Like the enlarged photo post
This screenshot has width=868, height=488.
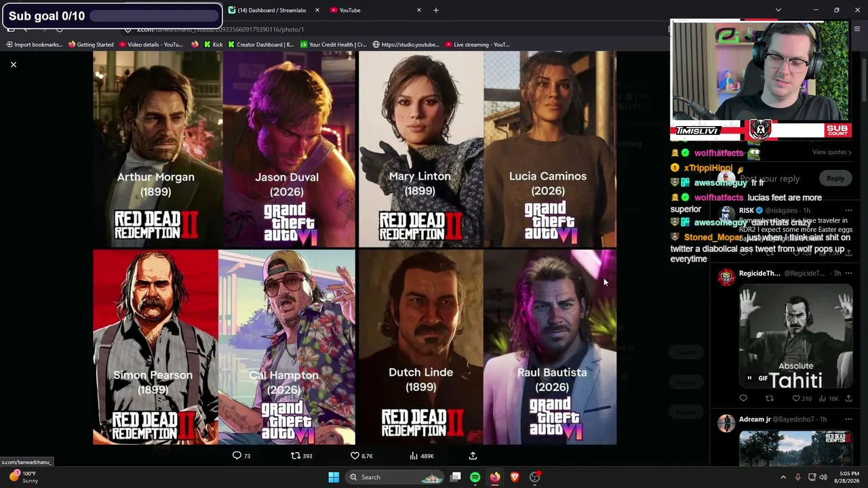point(361,456)
